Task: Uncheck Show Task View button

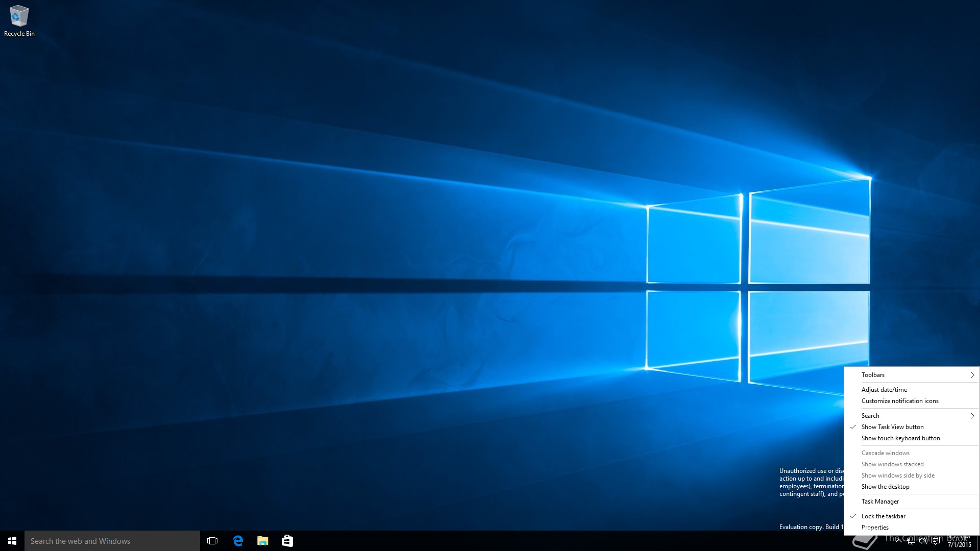Action: point(912,427)
